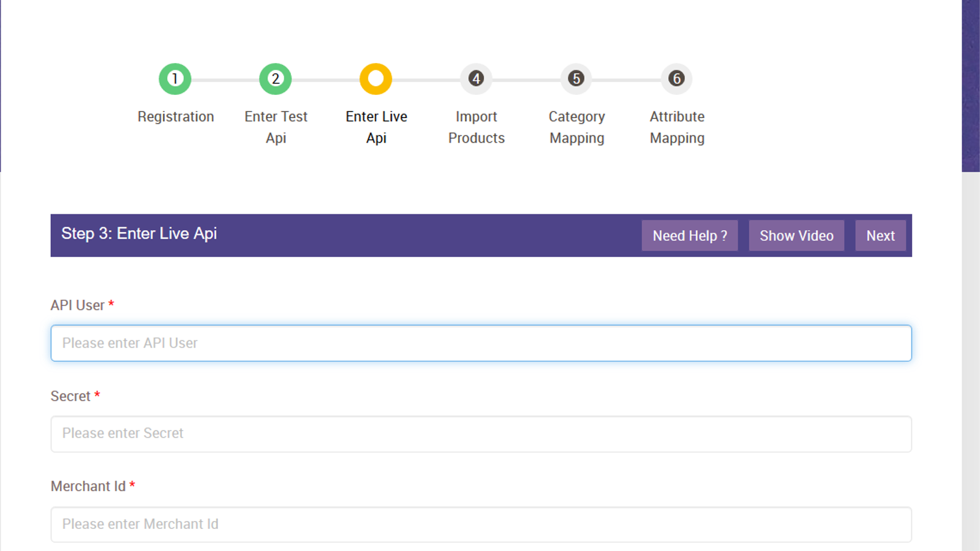980x551 pixels.
Task: Click the Need Help button
Action: (x=690, y=235)
